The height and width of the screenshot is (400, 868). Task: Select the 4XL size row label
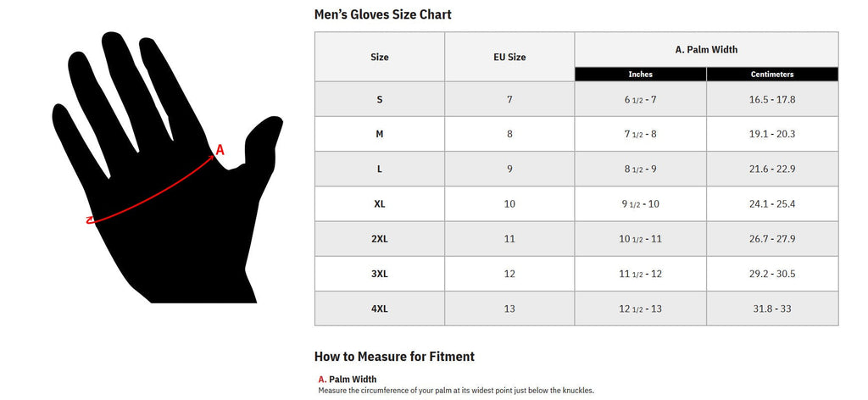tap(380, 308)
